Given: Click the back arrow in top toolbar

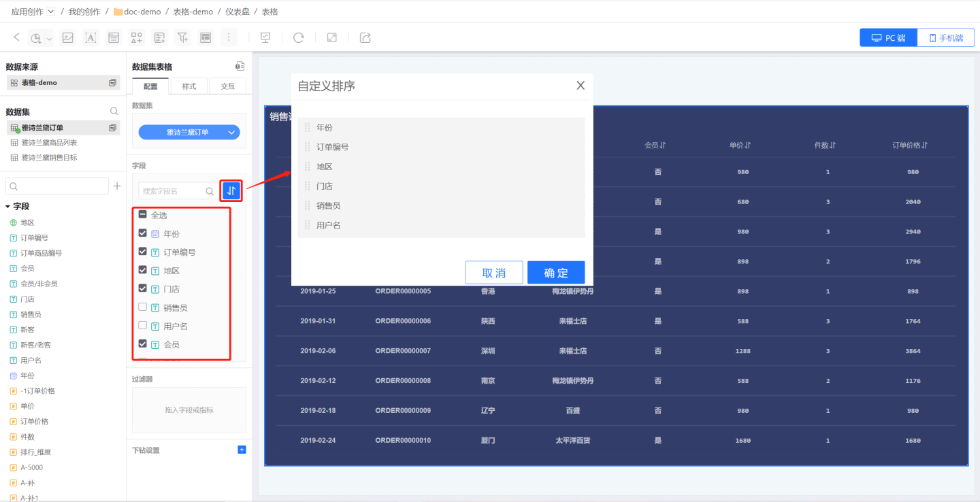Looking at the screenshot, I should 17,37.
